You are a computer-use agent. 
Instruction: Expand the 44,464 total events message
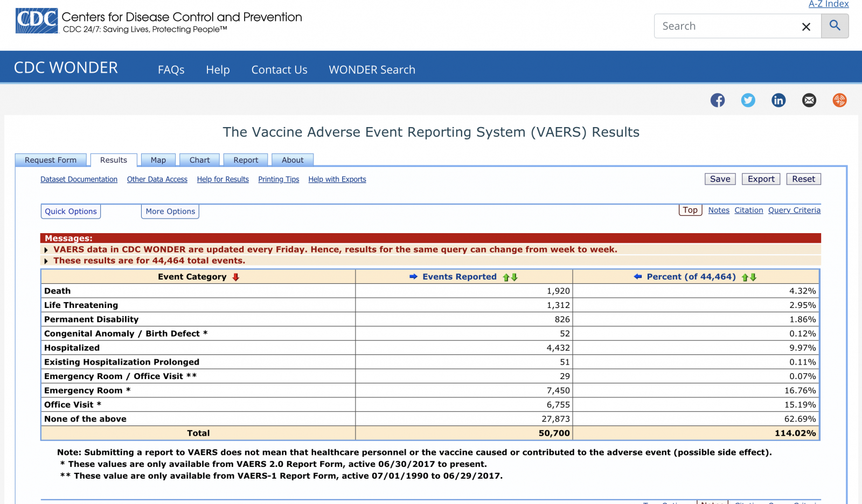coord(46,261)
